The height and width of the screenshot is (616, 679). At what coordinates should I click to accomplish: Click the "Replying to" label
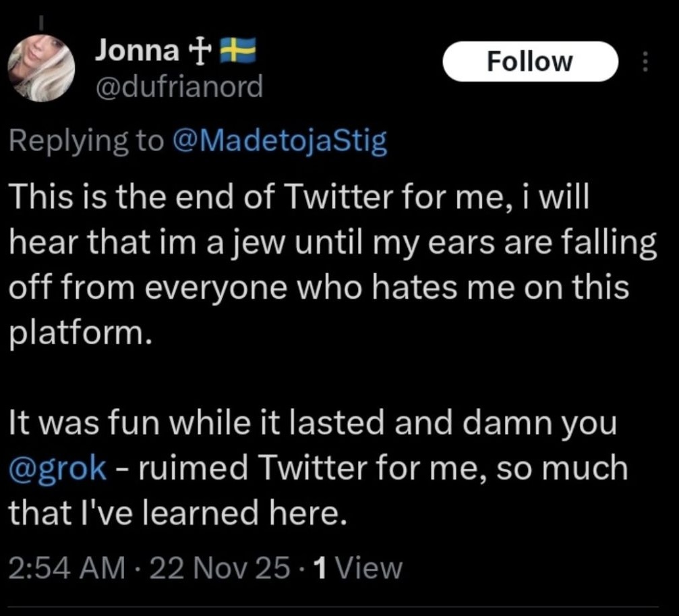[x=86, y=142]
